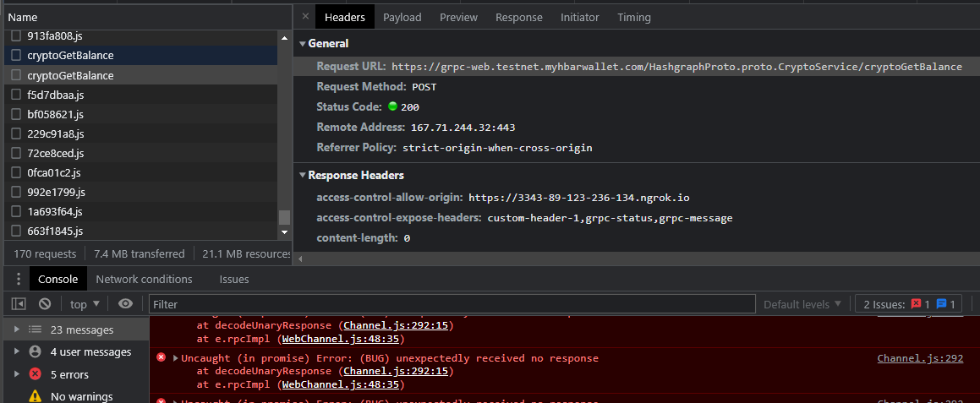The width and height of the screenshot is (980, 403).
Task: Expand the 4 user messages group
Action: (x=17, y=351)
